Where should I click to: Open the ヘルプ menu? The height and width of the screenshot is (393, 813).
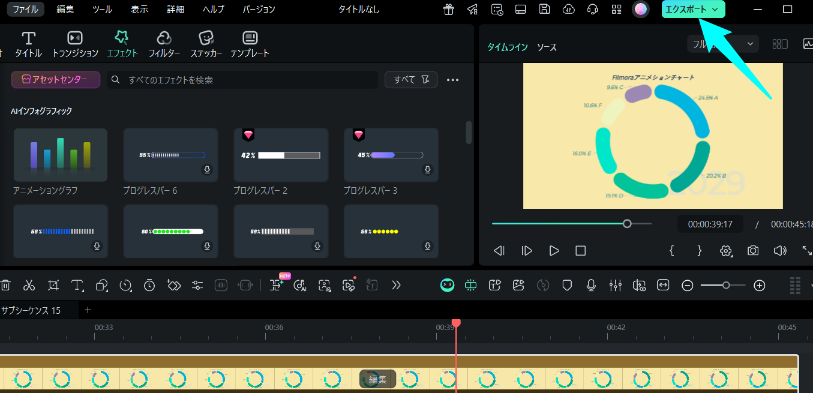(x=214, y=9)
